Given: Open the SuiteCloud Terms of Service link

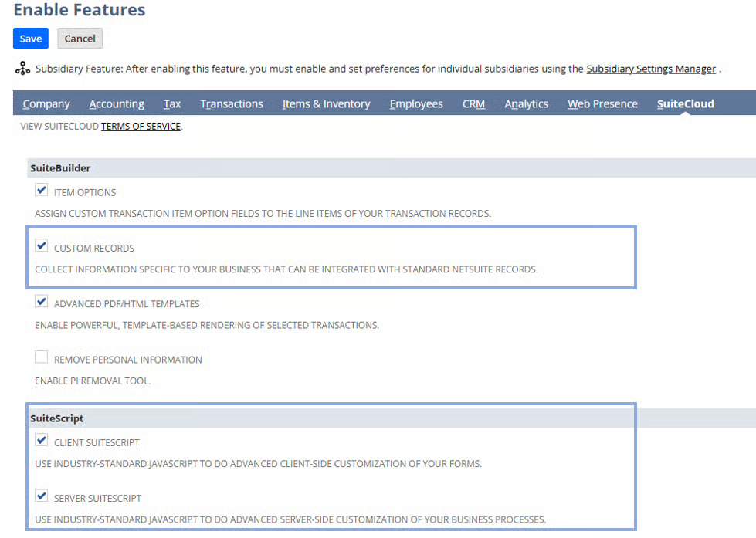Looking at the screenshot, I should (141, 127).
